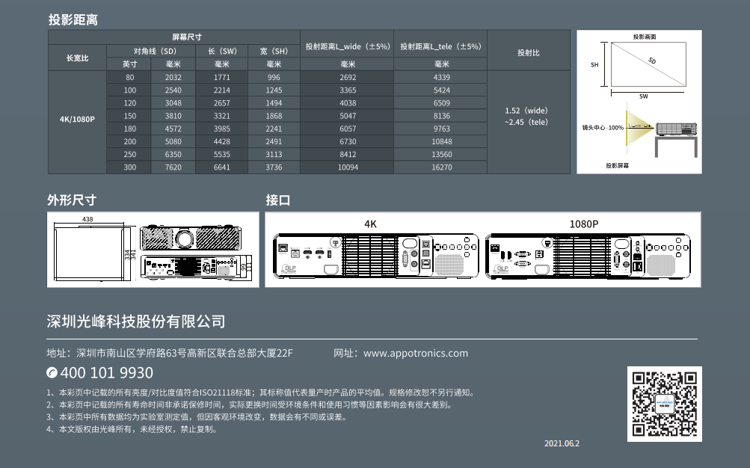Select the 外形尺寸 section heading
Viewport: 750px width, 468px height.
point(73,200)
